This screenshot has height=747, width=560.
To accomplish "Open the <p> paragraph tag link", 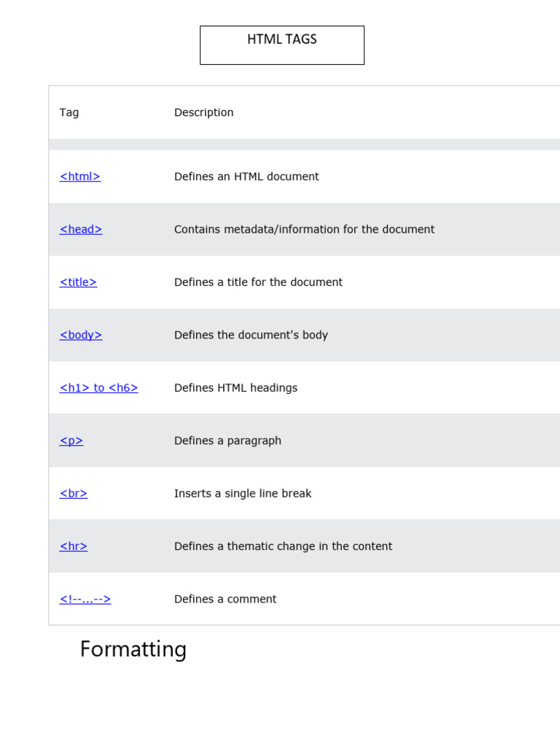I will coord(71,441).
